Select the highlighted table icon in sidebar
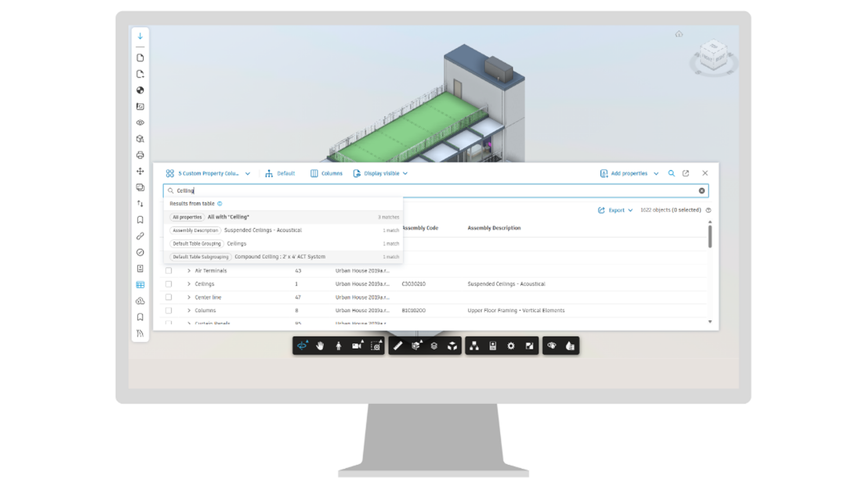This screenshot has height=489, width=868. (x=140, y=285)
